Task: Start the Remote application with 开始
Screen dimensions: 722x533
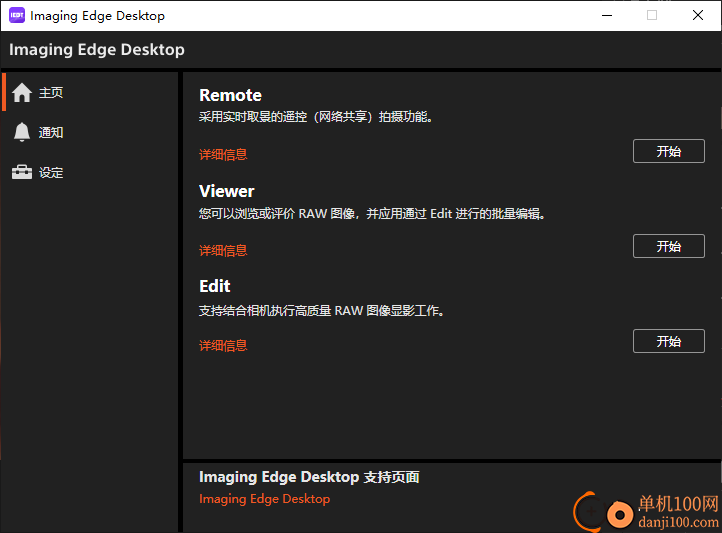Action: pyautogui.click(x=669, y=151)
